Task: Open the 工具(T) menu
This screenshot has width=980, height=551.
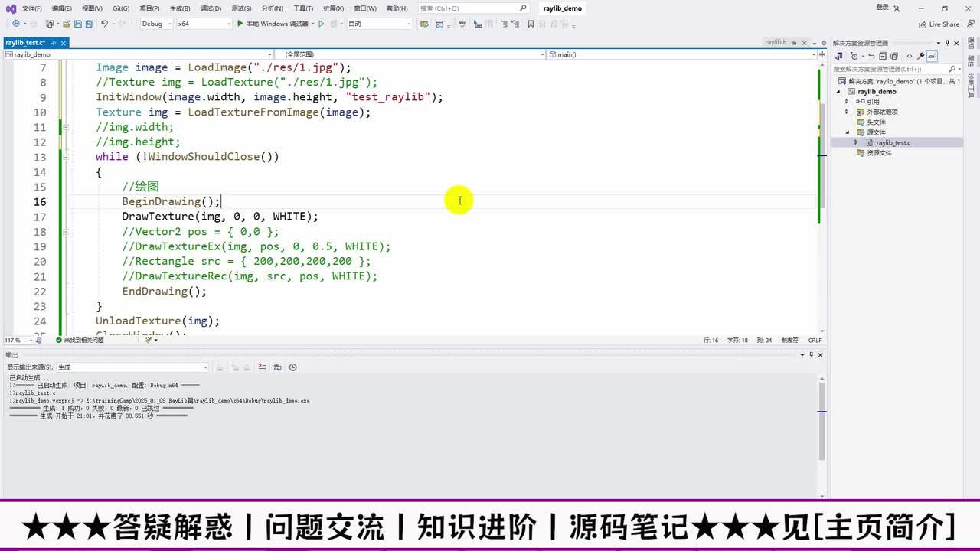Action: (303, 8)
